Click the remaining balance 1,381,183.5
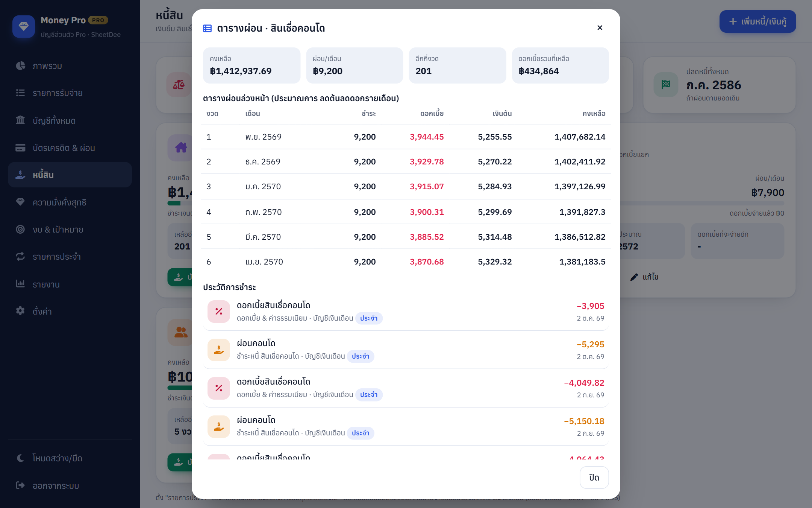Image resolution: width=812 pixels, height=508 pixels. [582, 262]
